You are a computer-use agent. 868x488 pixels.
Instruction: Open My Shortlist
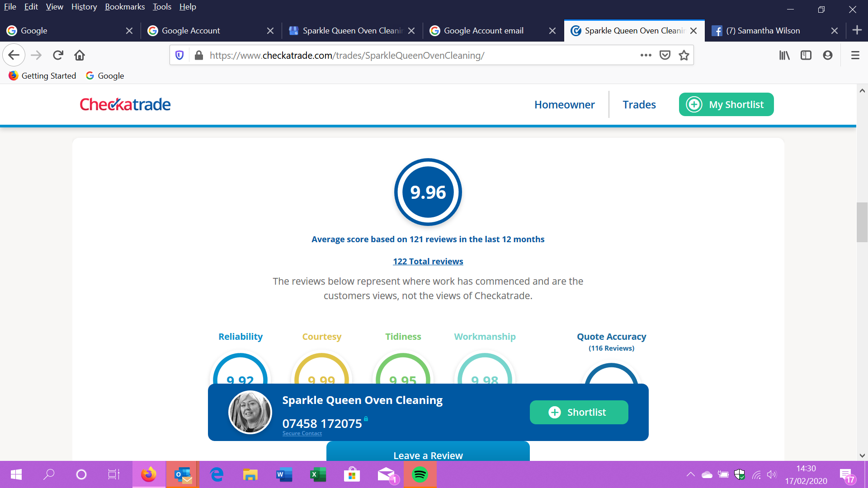[x=726, y=104]
